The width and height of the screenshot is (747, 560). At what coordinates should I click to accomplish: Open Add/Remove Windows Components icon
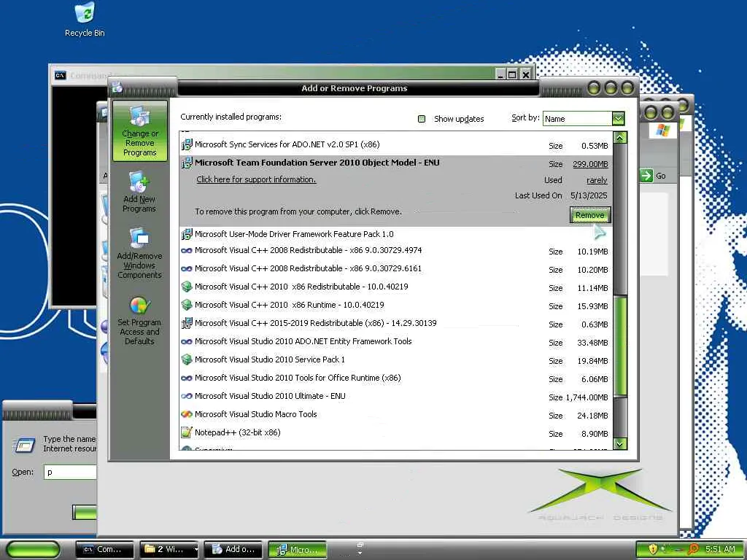pos(139,238)
